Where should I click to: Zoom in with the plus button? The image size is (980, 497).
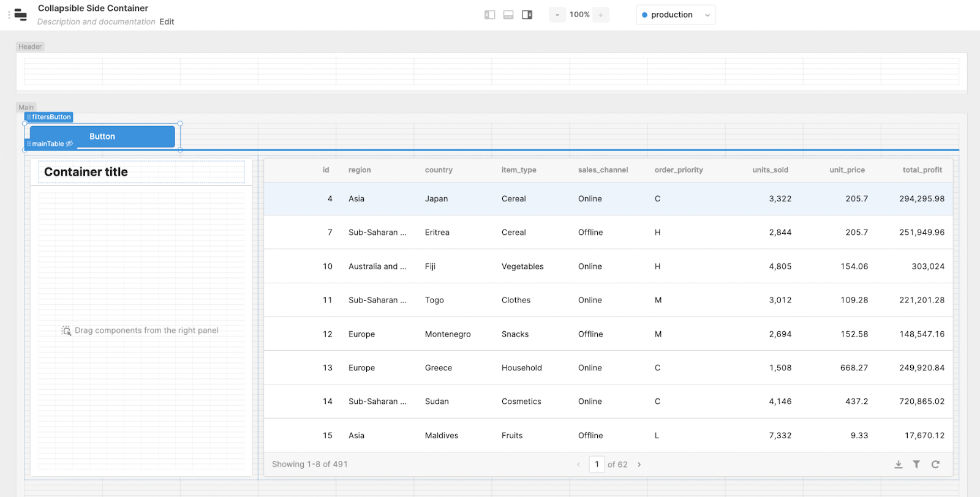(600, 15)
